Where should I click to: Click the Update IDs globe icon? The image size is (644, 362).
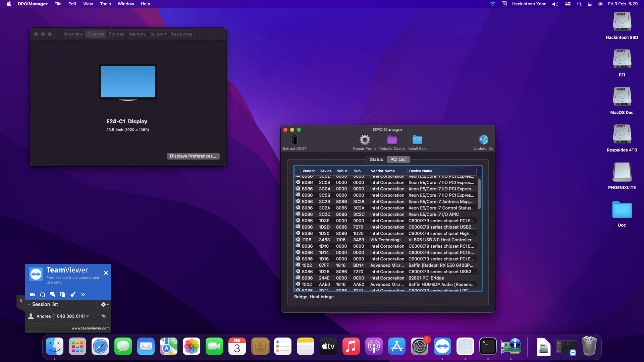tap(483, 140)
